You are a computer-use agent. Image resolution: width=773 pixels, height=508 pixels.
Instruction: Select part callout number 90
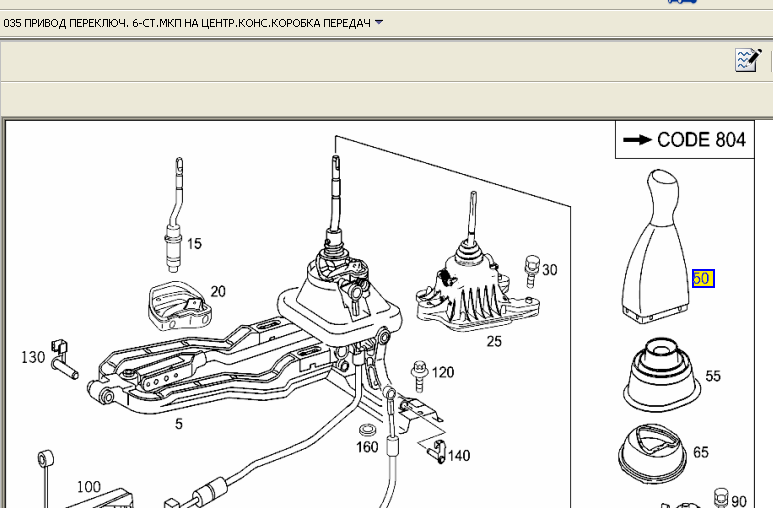738,501
